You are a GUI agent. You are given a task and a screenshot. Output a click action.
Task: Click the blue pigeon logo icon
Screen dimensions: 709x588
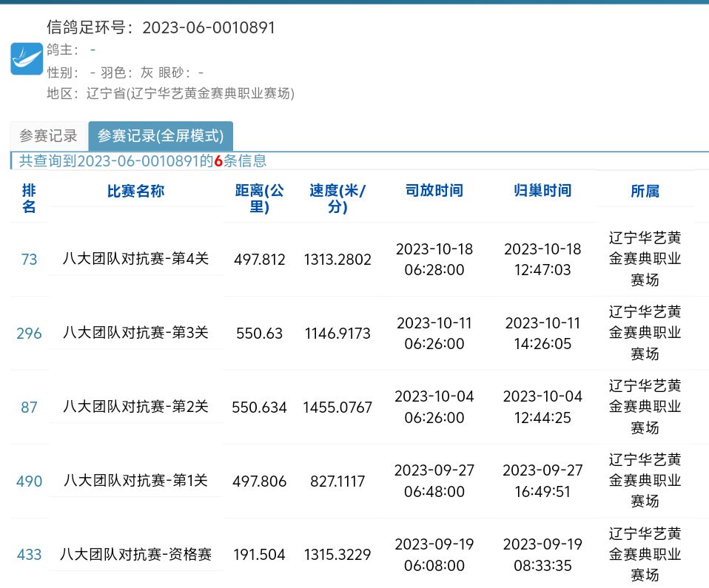(x=27, y=58)
